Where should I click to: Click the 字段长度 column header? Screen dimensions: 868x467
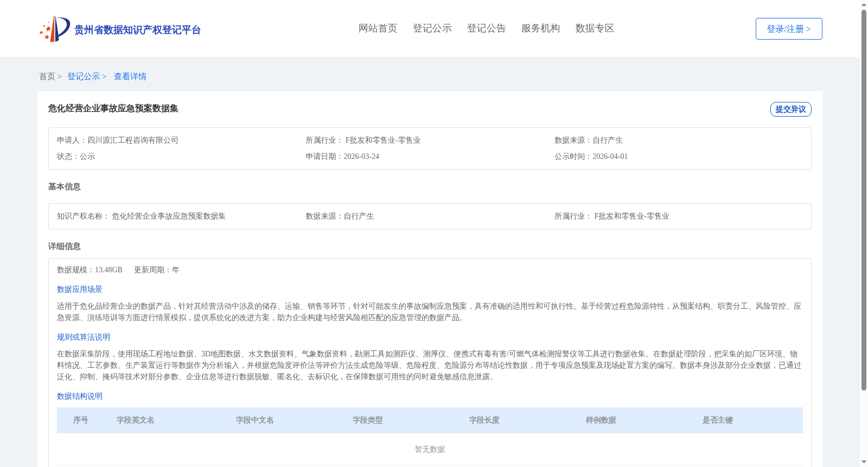pyautogui.click(x=484, y=420)
